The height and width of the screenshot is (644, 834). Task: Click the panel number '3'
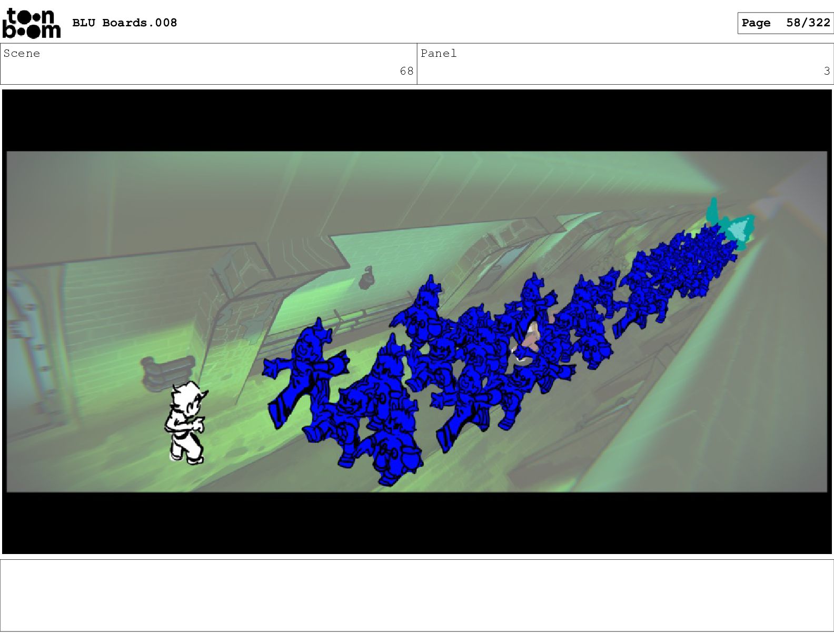click(827, 71)
